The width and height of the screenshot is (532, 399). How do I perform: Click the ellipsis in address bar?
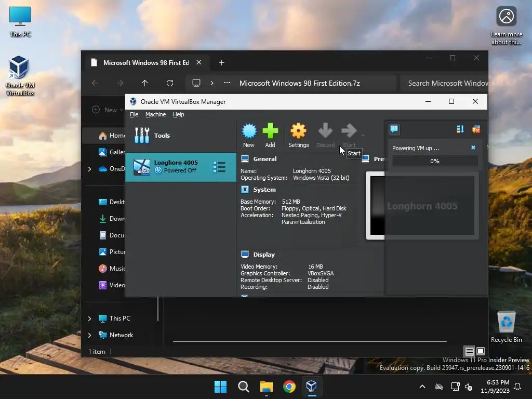tap(227, 83)
